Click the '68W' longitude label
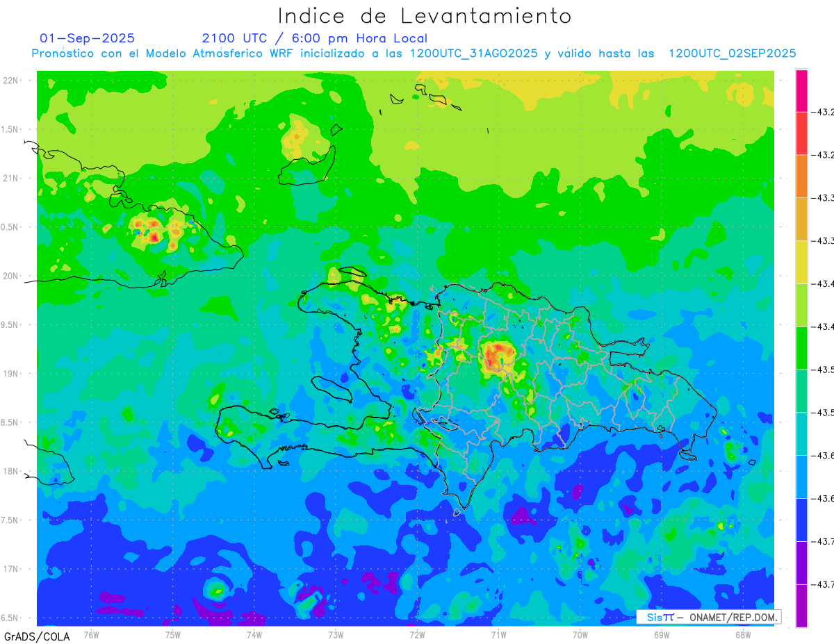834x644 pixels. click(x=742, y=634)
